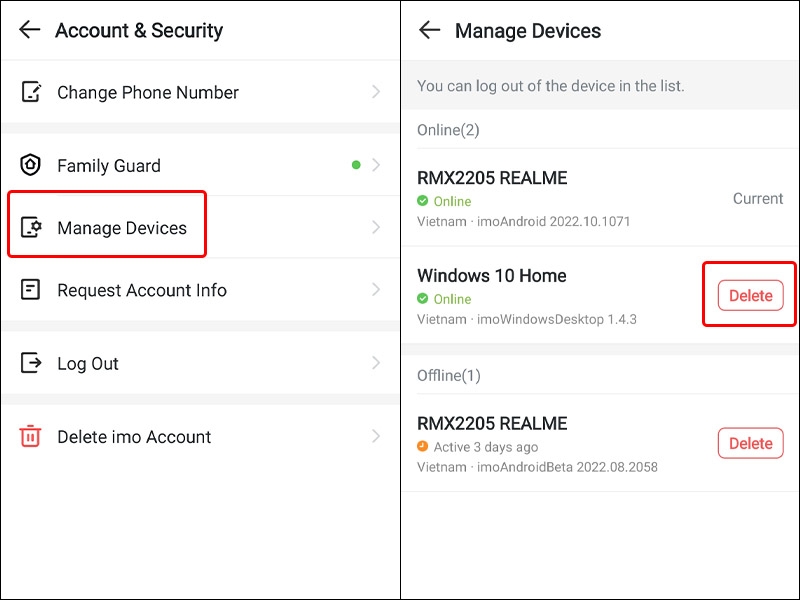Tap the Change Phone Number edit icon

pyautogui.click(x=31, y=92)
